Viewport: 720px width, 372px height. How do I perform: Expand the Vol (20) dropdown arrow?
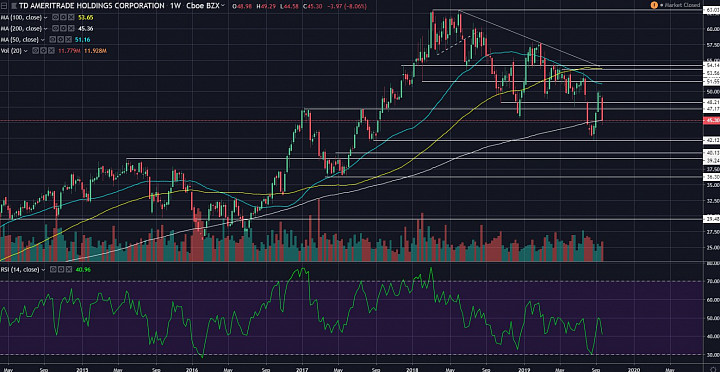[x=26, y=51]
